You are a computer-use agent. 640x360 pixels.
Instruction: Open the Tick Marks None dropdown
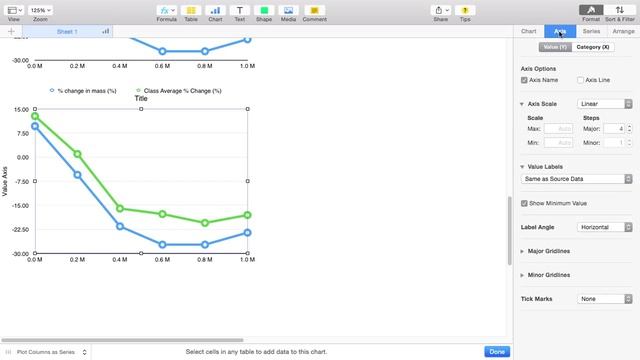pos(604,299)
